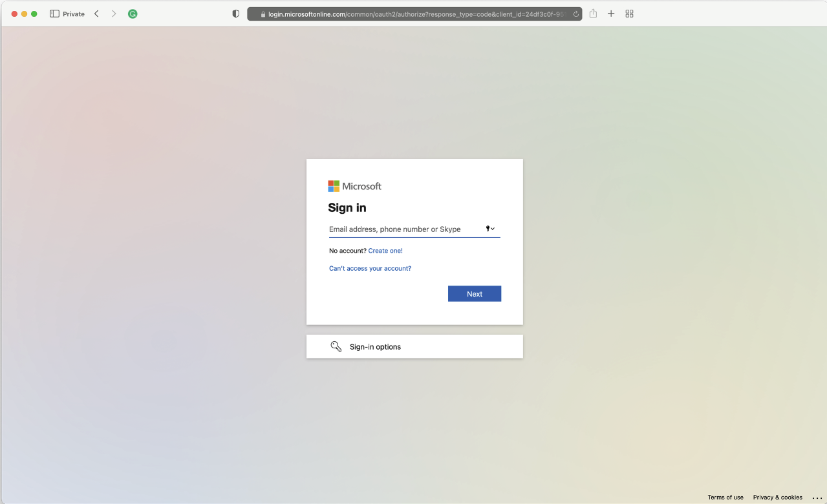This screenshot has width=827, height=504.
Task: Open a new tab with plus icon
Action: pos(611,14)
